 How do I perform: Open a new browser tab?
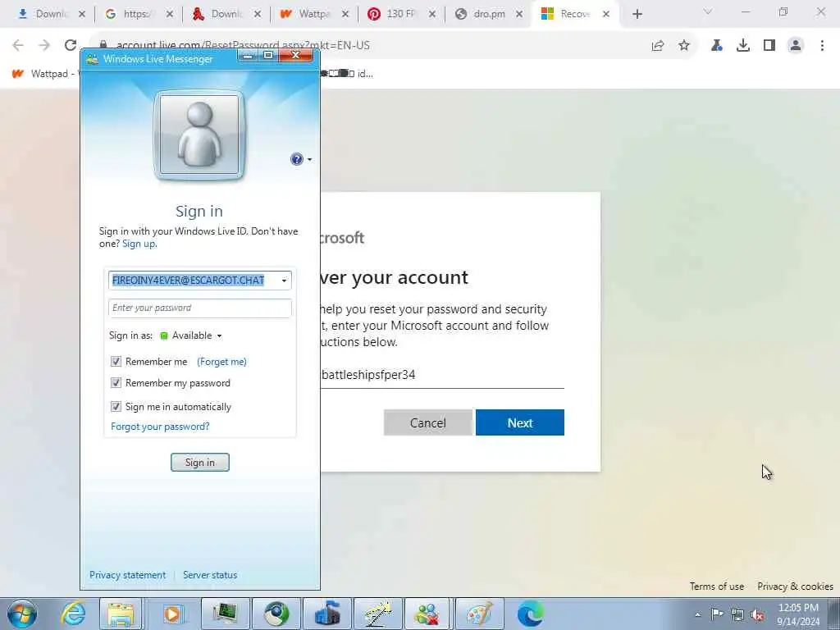637,14
